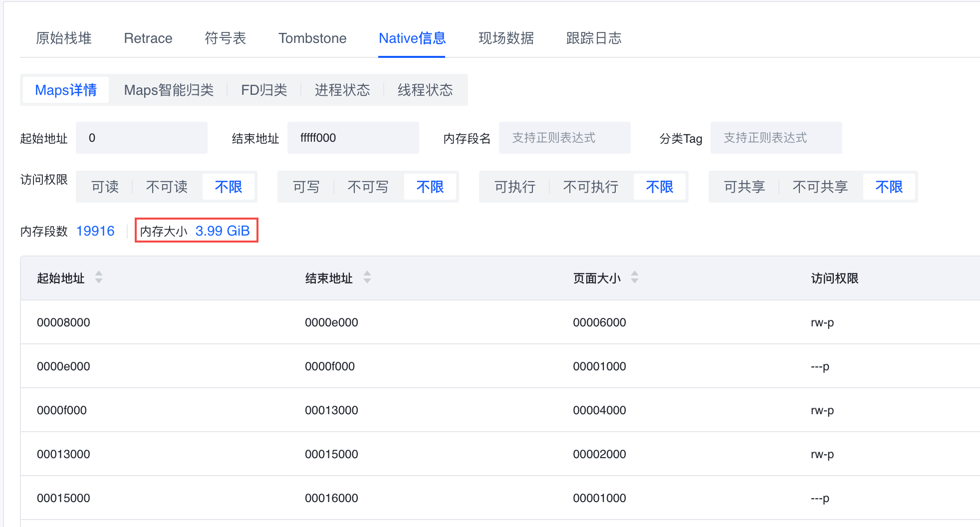Select 不限 in the execute filter
The width and height of the screenshot is (980, 527).
pos(660,187)
